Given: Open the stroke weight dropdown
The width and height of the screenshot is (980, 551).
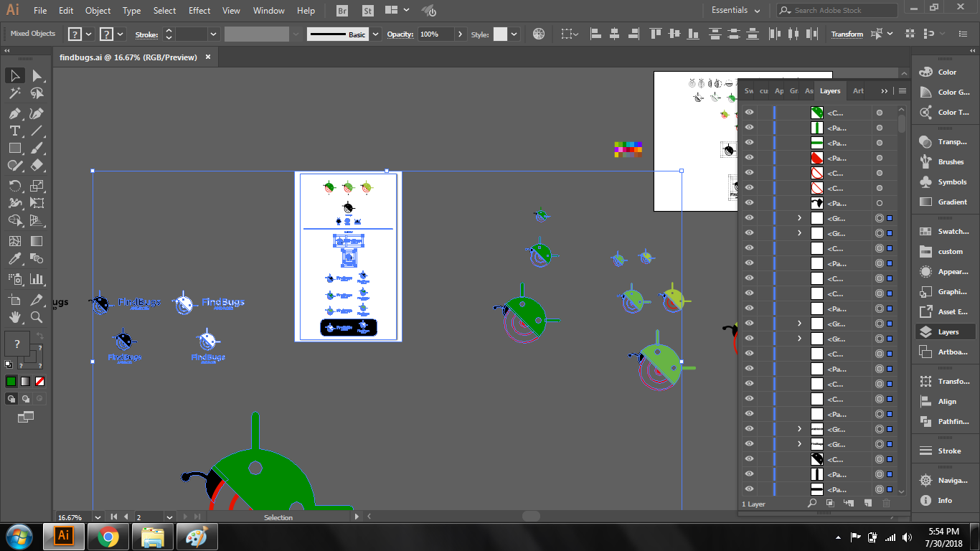Looking at the screenshot, I should pos(213,34).
